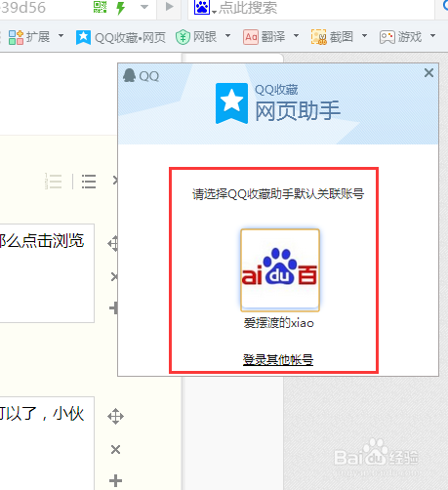Viewport: 448px width, 490px height.
Task: Click the 网银 shield toolbar button
Action: pyautogui.click(x=196, y=37)
